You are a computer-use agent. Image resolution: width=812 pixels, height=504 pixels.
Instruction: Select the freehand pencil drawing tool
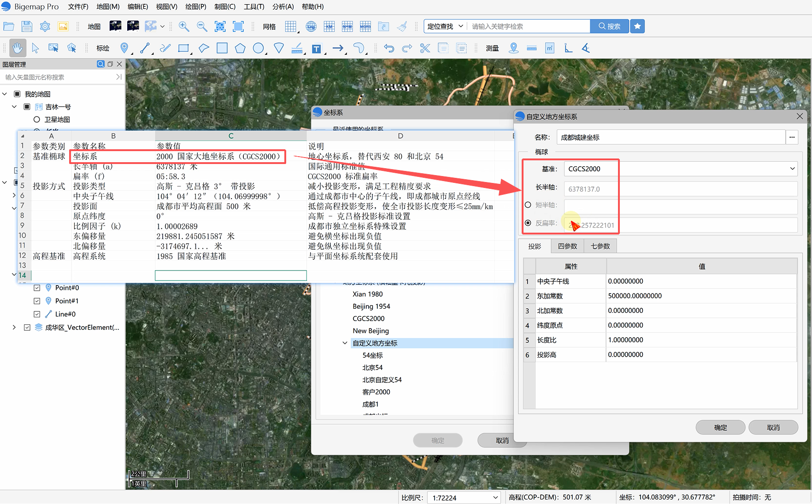(x=165, y=48)
